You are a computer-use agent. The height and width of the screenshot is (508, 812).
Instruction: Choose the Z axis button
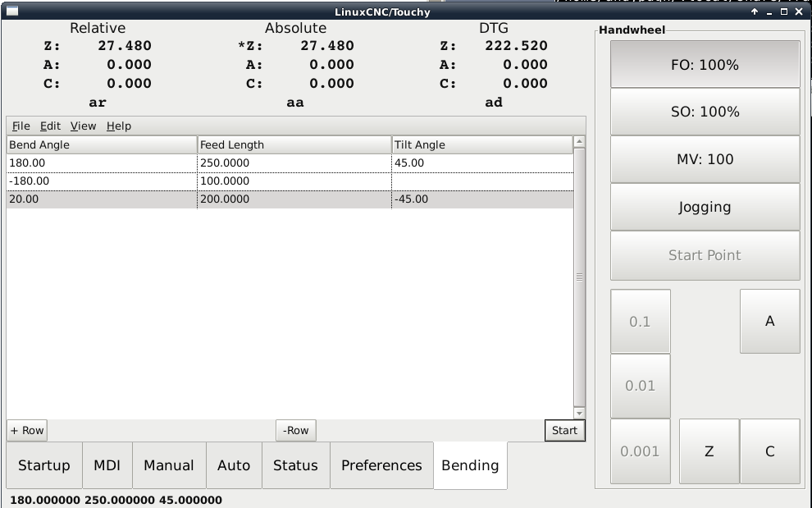click(x=709, y=451)
